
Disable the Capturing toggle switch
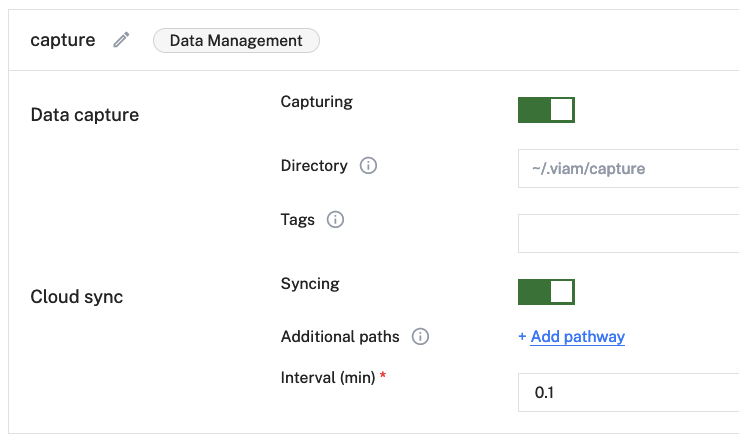(546, 110)
